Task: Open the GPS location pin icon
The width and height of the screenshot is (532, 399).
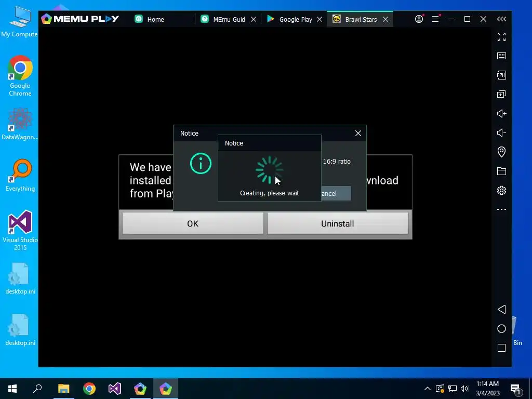Action: point(501,152)
